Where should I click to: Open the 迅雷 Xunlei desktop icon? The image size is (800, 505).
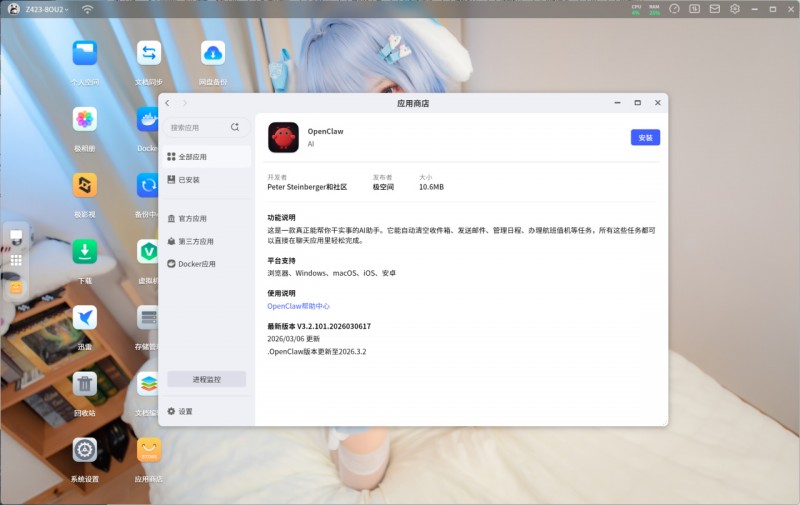pyautogui.click(x=85, y=318)
